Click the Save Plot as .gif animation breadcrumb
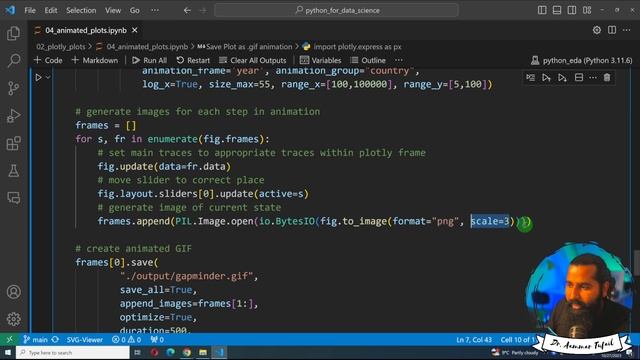The height and width of the screenshot is (360, 640). pos(244,47)
